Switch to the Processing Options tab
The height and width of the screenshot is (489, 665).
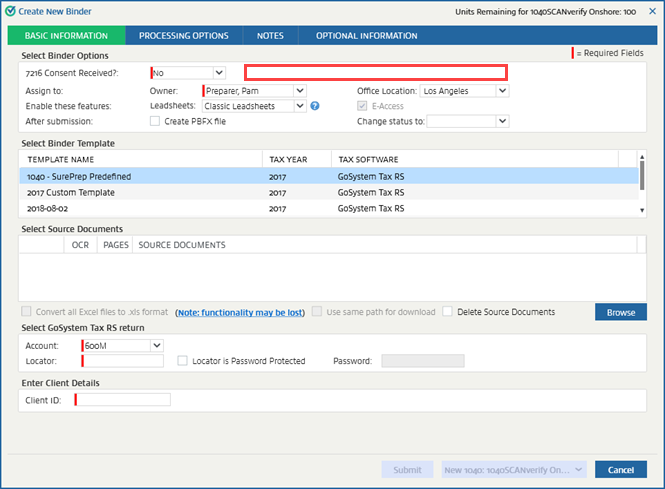click(183, 36)
